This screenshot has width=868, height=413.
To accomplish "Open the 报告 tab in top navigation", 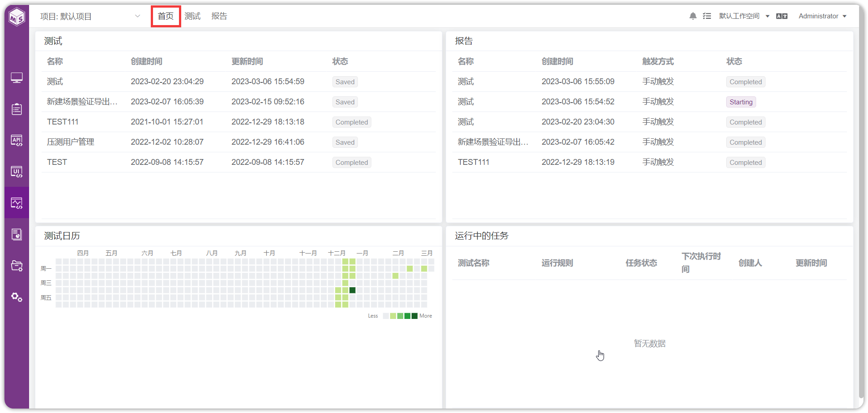I will [x=219, y=16].
